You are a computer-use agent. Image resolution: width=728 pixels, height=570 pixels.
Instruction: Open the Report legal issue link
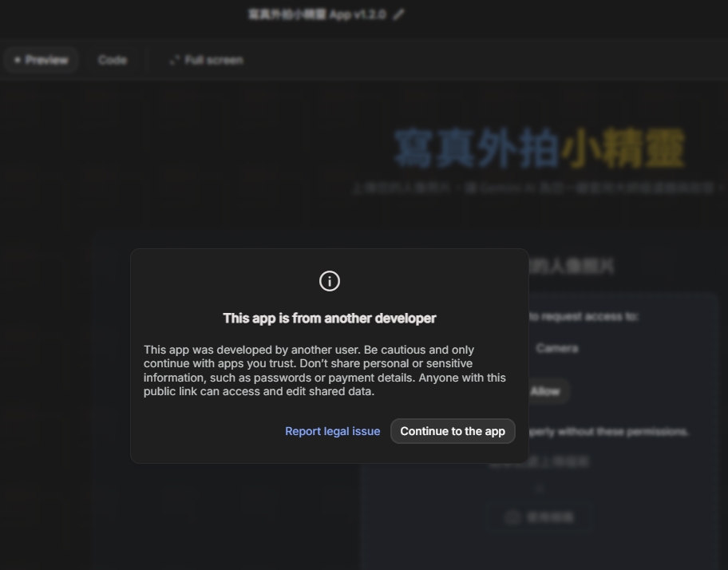[332, 431]
